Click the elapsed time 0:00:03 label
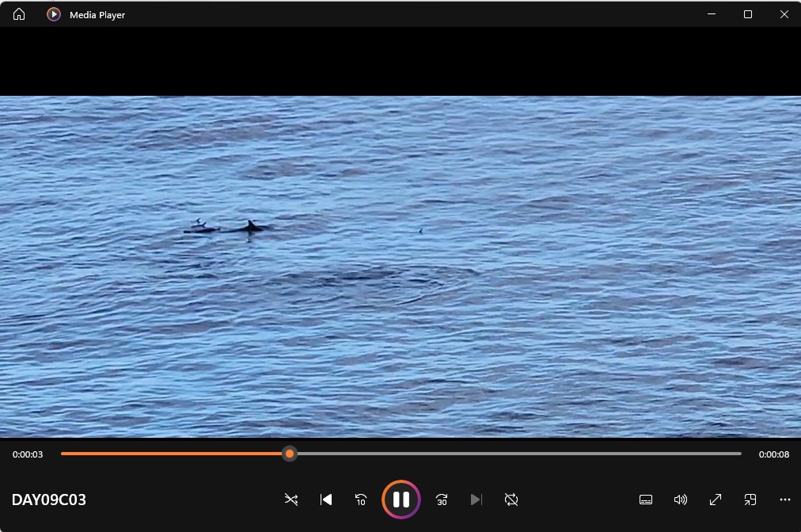 [x=28, y=454]
